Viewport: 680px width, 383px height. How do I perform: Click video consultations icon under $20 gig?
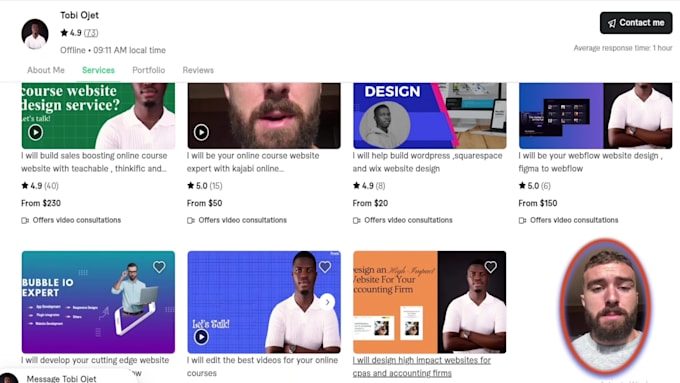coord(356,220)
